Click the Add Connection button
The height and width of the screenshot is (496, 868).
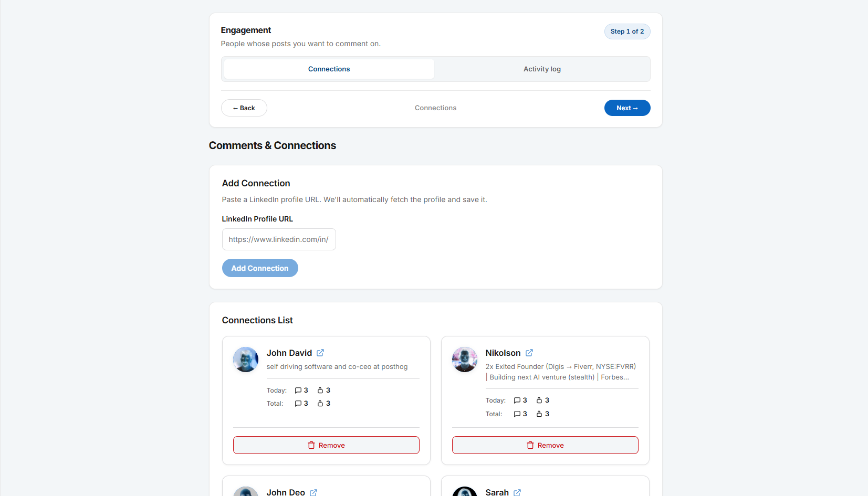(x=260, y=268)
